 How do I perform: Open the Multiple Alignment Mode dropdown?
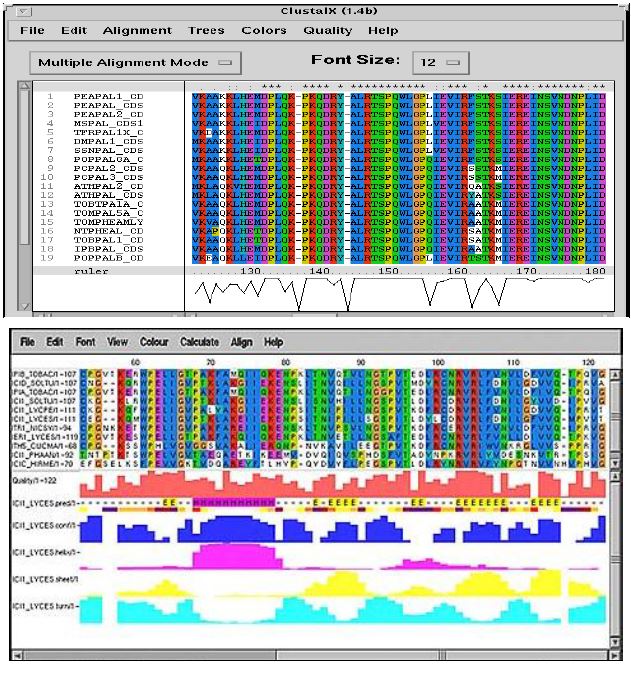[133, 62]
